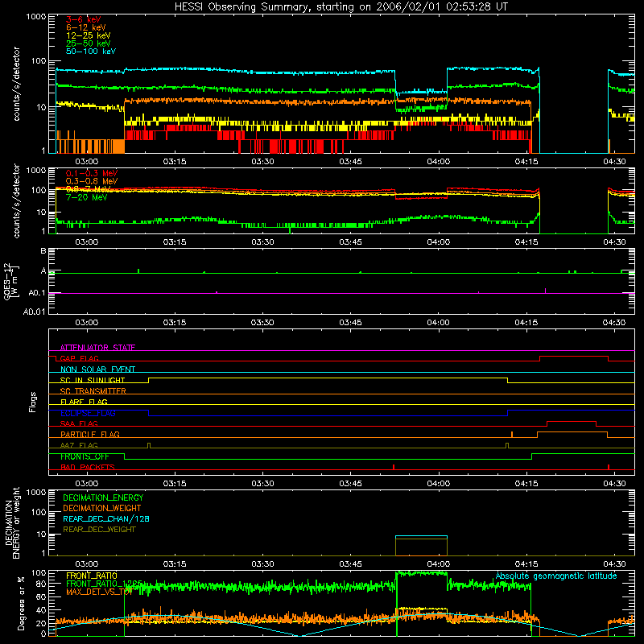The image size is (644, 644).
Task: Click the 04:00 tick label under GOES panel
Action: (x=439, y=323)
